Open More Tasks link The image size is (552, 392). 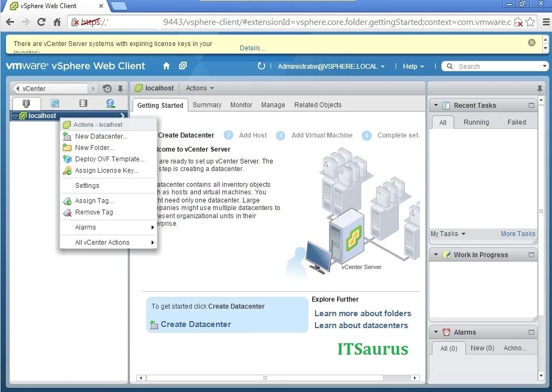[x=518, y=234]
